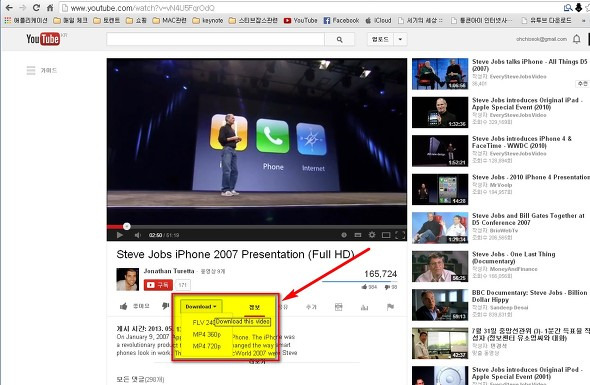Open Steve Jobs introduces Original iPad 2010 video
The image size is (590, 385).
[x=527, y=103]
